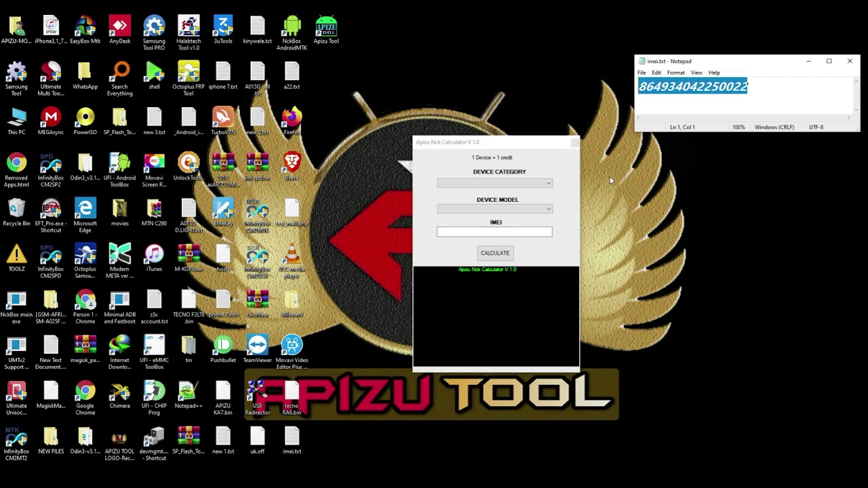This screenshot has height=488, width=868.
Task: Select the UFI - CHIP Prog icon
Action: [x=154, y=398]
